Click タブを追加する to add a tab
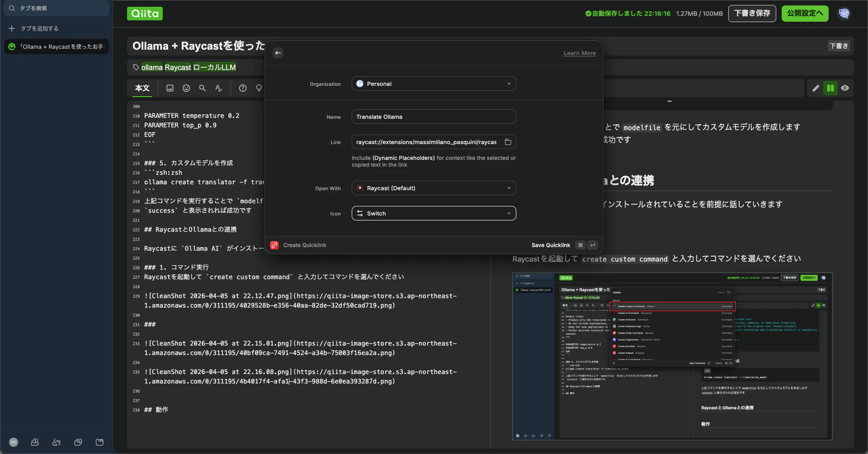Viewport: 868px width, 454px height. click(x=40, y=28)
